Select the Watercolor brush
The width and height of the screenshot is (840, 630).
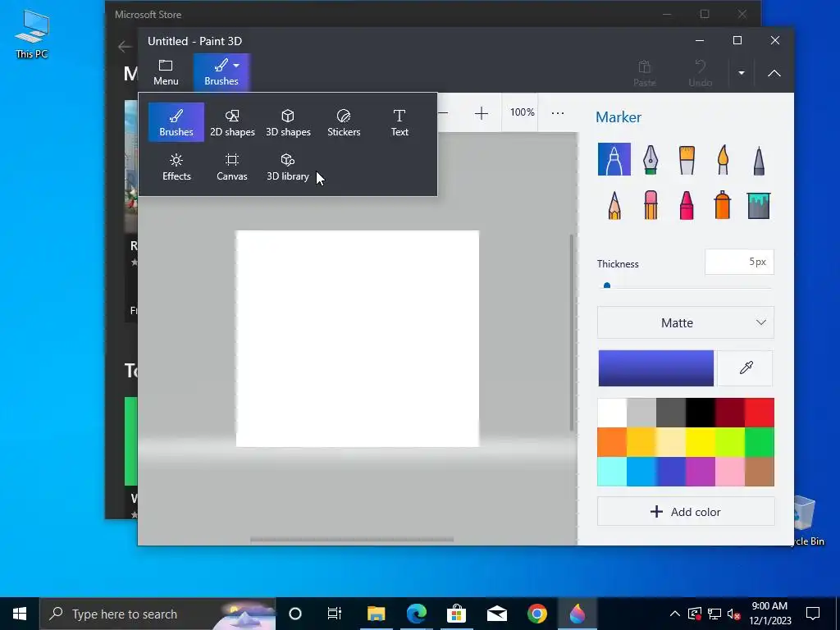pos(723,159)
